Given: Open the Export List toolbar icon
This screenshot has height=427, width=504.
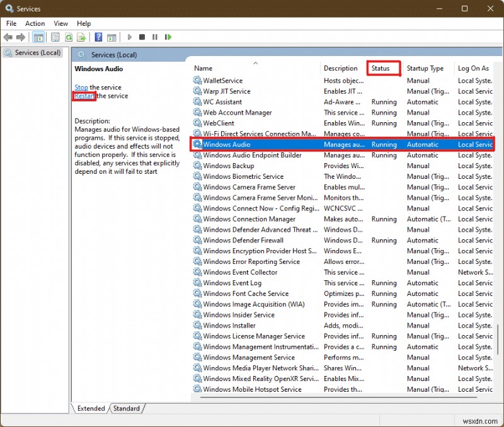Looking at the screenshot, I should pyautogui.click(x=81, y=37).
